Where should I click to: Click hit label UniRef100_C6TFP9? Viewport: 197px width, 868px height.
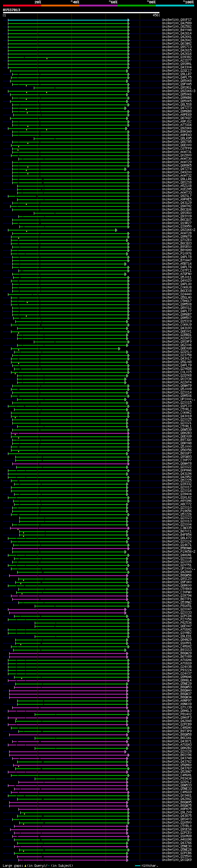click(x=177, y=149)
